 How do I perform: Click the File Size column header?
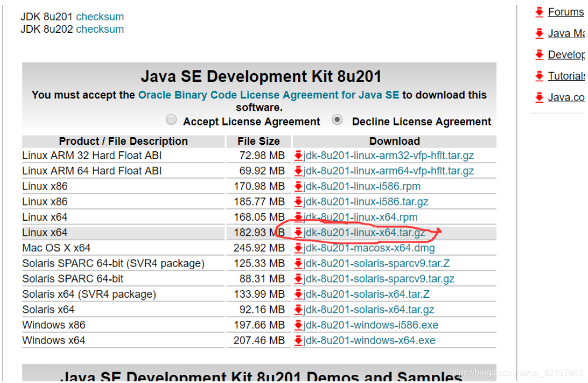(258, 141)
